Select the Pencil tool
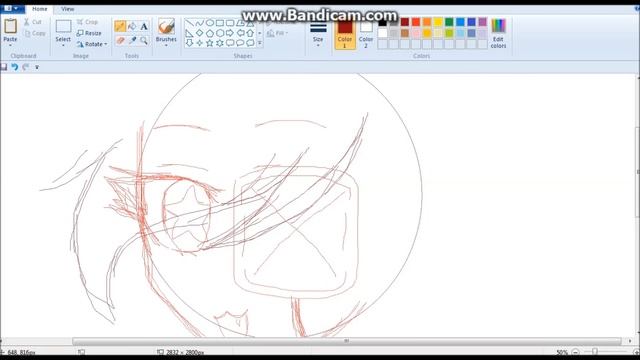Screen dimensions: 640x360 tap(120, 27)
